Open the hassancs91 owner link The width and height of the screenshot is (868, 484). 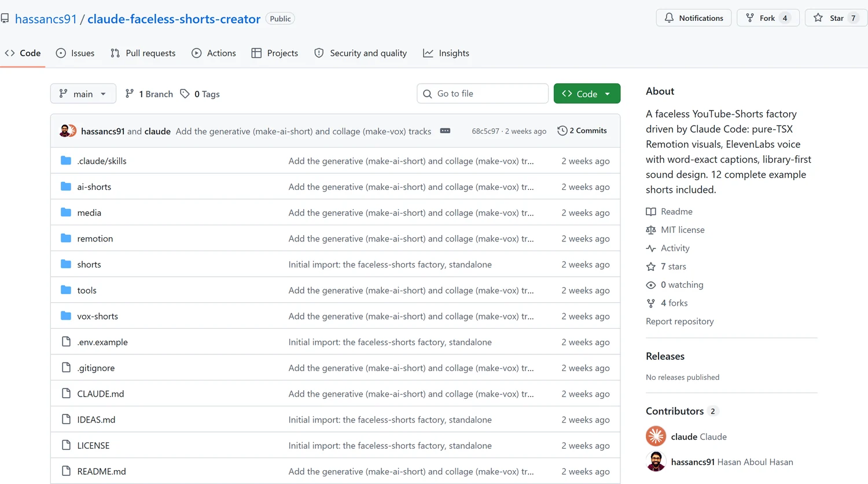tap(46, 19)
